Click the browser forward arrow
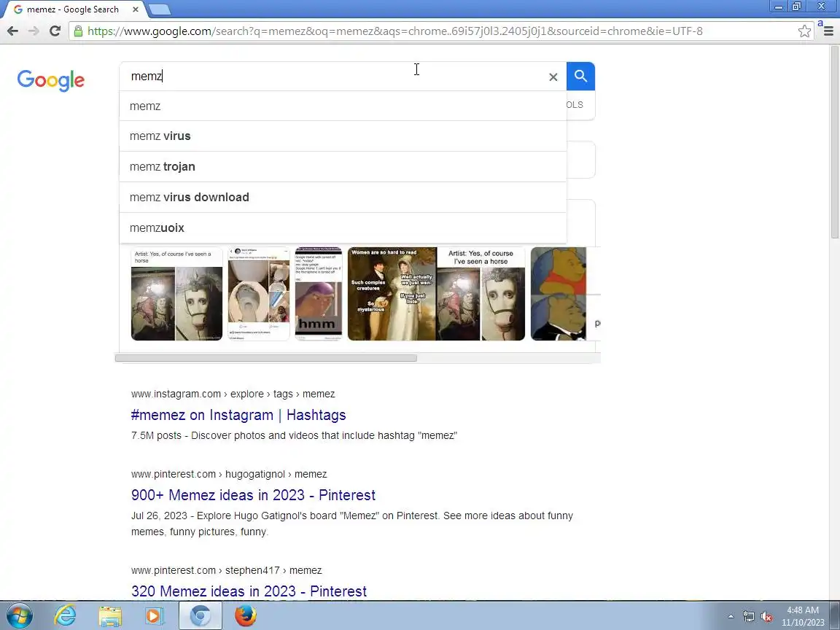This screenshot has width=840, height=630. [x=34, y=31]
